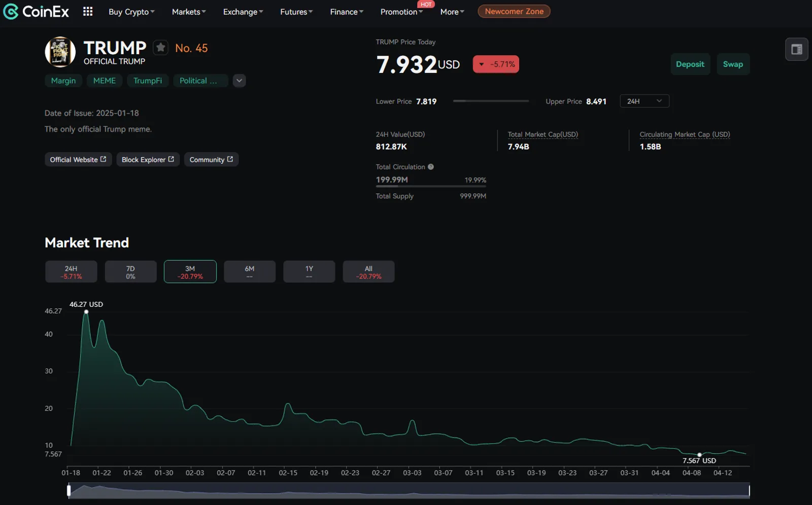Click the CoinEx logo
Image resolution: width=812 pixels, height=505 pixels.
tap(36, 12)
